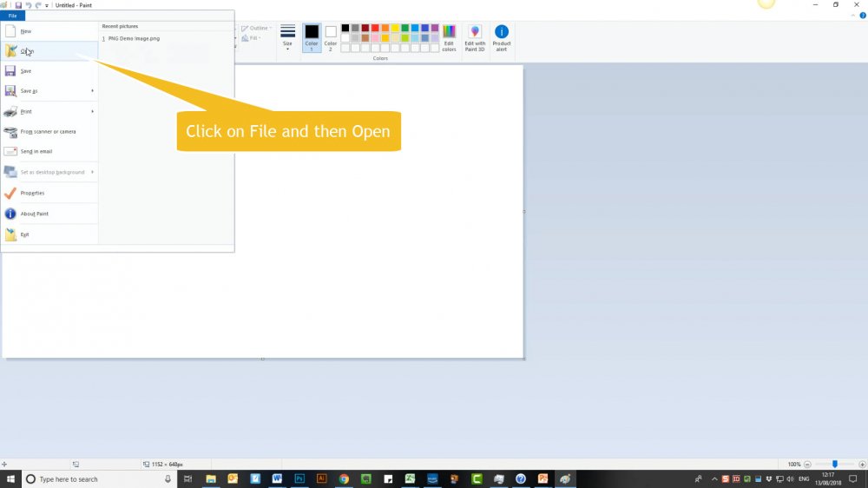Select Color 1 foreground button
The height and width of the screenshot is (488, 868).
(312, 37)
